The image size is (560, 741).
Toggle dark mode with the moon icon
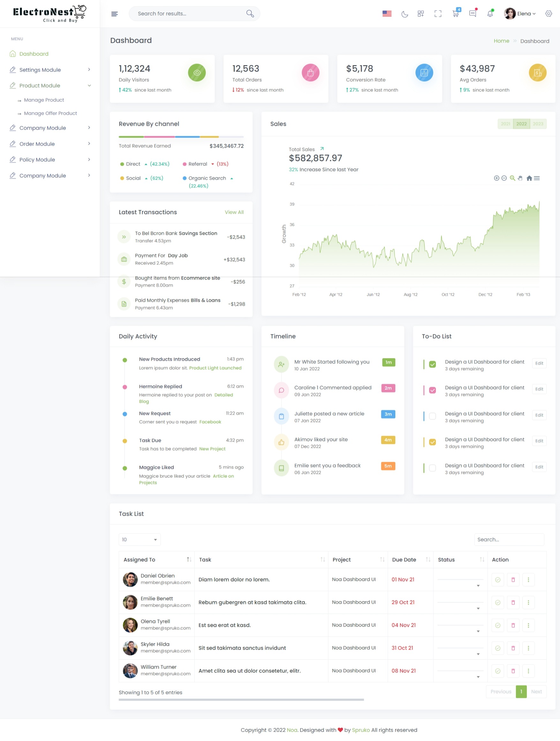[x=405, y=14]
